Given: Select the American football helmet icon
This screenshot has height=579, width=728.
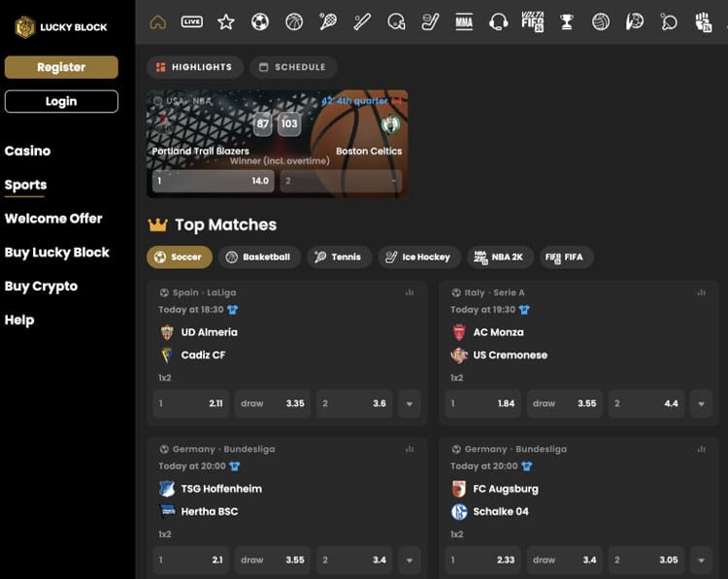Looking at the screenshot, I should pyautogui.click(x=396, y=21).
